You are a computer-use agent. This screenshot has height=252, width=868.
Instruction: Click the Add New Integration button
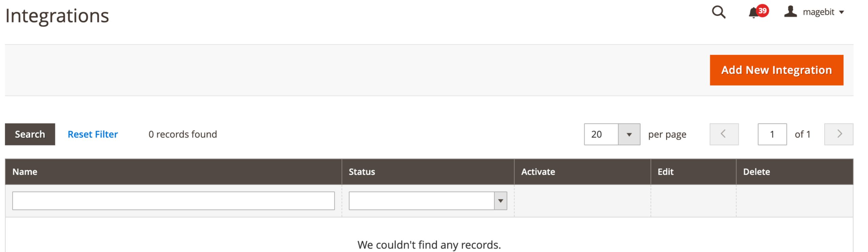click(776, 70)
